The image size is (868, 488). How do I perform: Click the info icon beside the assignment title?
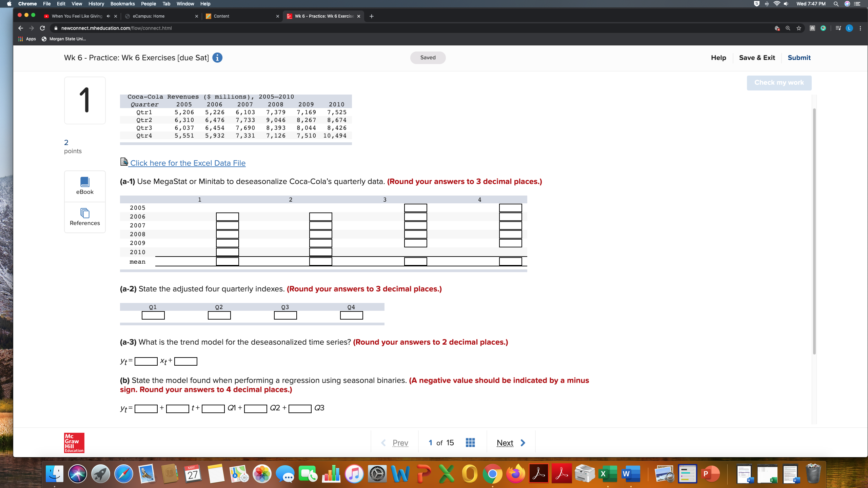217,58
